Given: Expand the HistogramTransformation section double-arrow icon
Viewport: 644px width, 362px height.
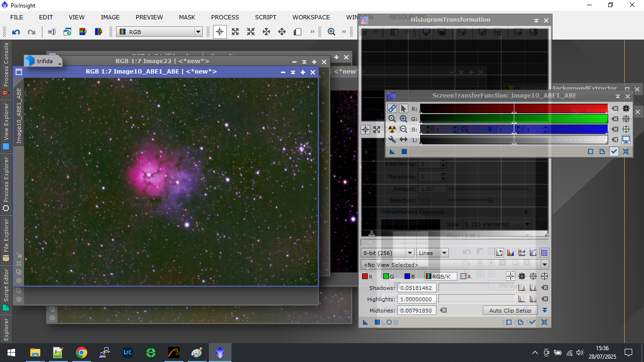Looking at the screenshot, I should (545, 310).
